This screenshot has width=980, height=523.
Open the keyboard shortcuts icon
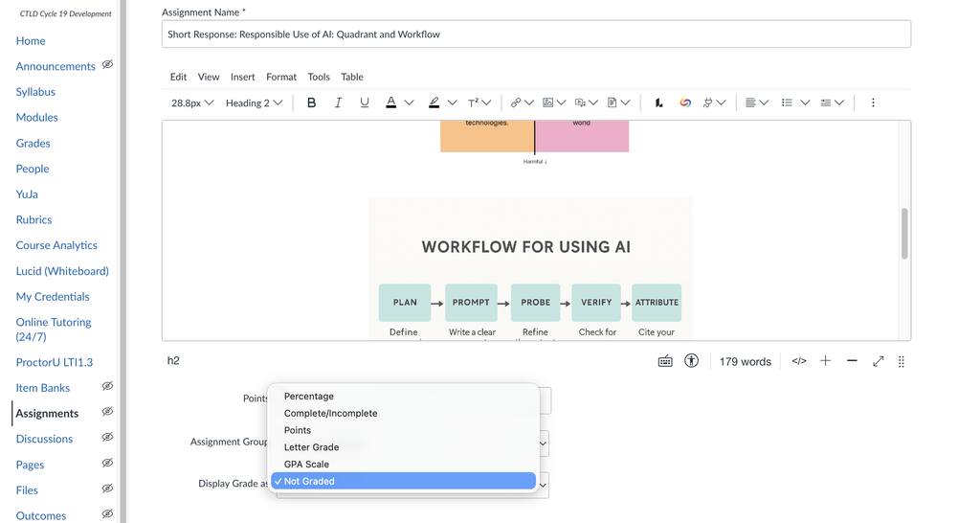click(x=665, y=361)
